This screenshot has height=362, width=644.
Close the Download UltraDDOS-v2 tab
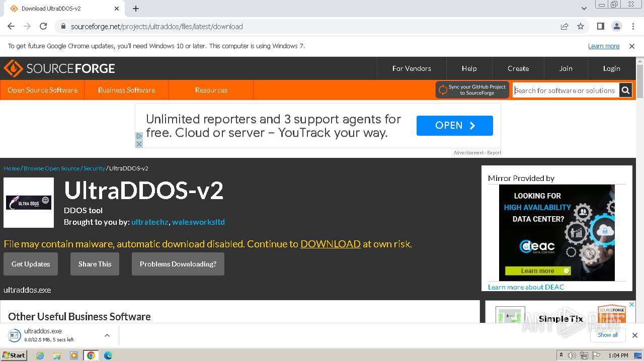point(117,9)
